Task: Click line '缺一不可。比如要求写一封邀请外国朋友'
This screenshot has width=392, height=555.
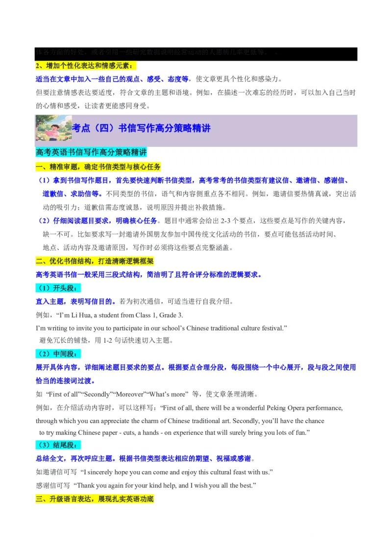Action: pos(190,234)
